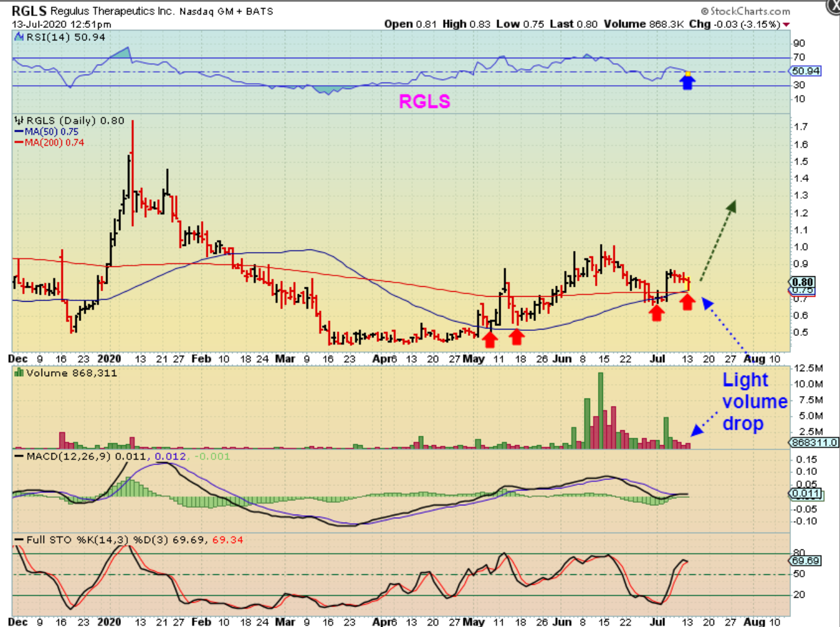840x627 pixels.
Task: Click the 12.5M volume axis label
Action: [x=808, y=369]
